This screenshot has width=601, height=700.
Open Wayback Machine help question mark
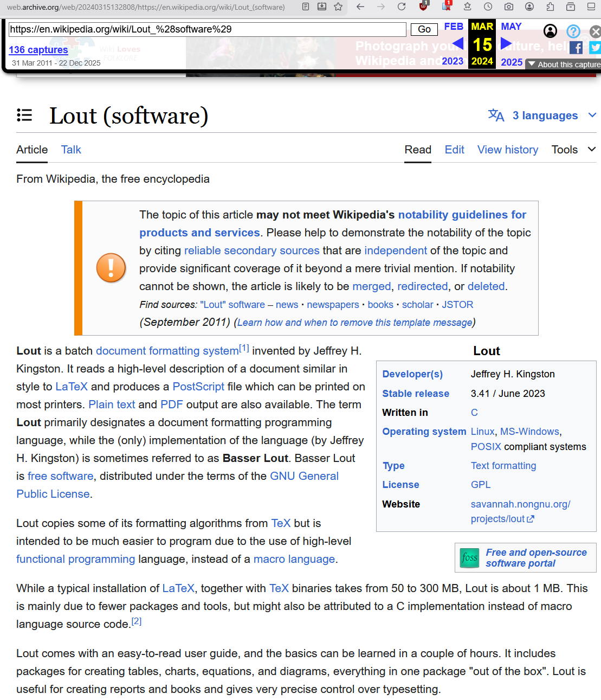pyautogui.click(x=573, y=31)
